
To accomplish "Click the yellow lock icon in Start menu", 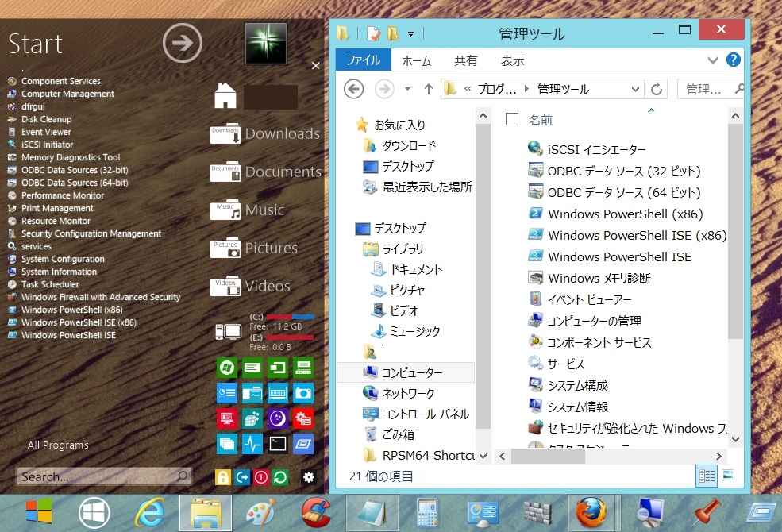I will pyautogui.click(x=223, y=477).
